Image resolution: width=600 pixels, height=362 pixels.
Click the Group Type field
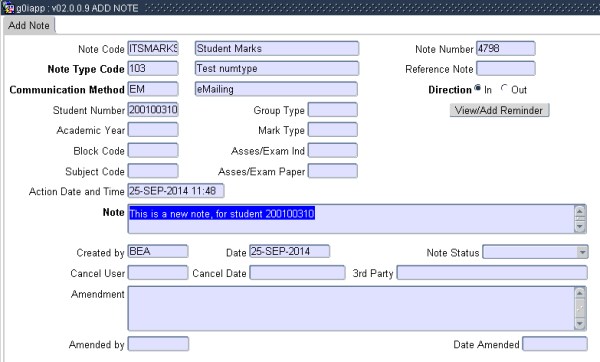coord(333,110)
